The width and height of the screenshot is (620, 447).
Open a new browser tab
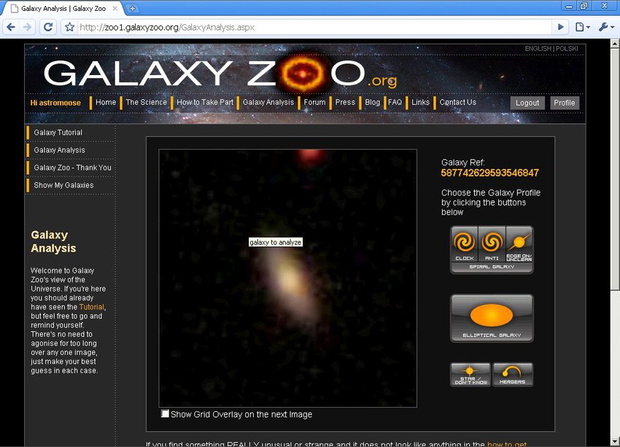[132, 8]
